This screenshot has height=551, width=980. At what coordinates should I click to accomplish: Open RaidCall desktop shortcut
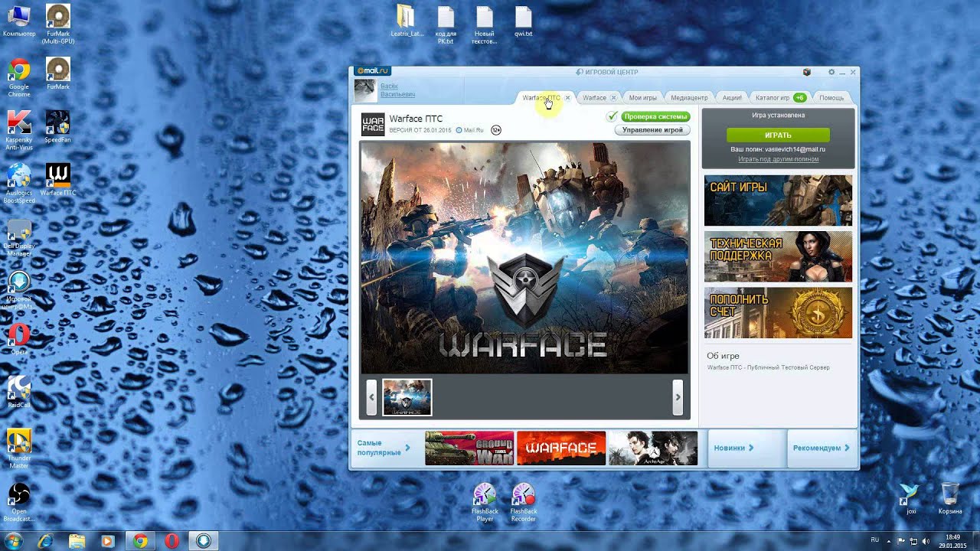click(x=19, y=392)
